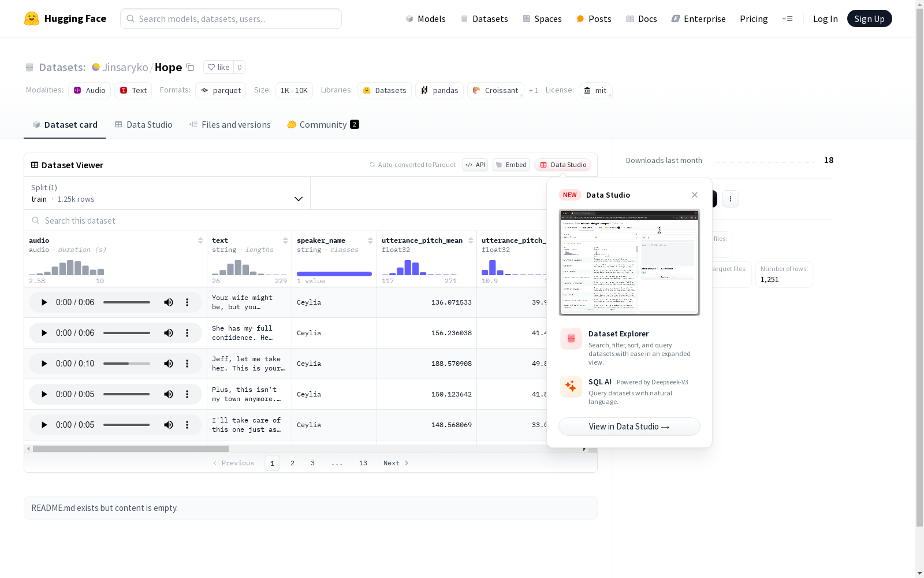This screenshot has height=578, width=924.
Task: Click the mit license tag
Action: coord(595,90)
